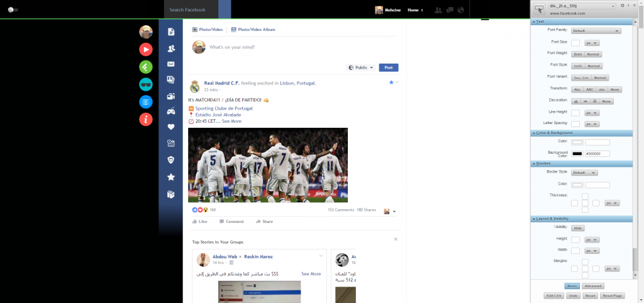The image size is (644, 303).
Task: Click the Post button
Action: [x=389, y=68]
